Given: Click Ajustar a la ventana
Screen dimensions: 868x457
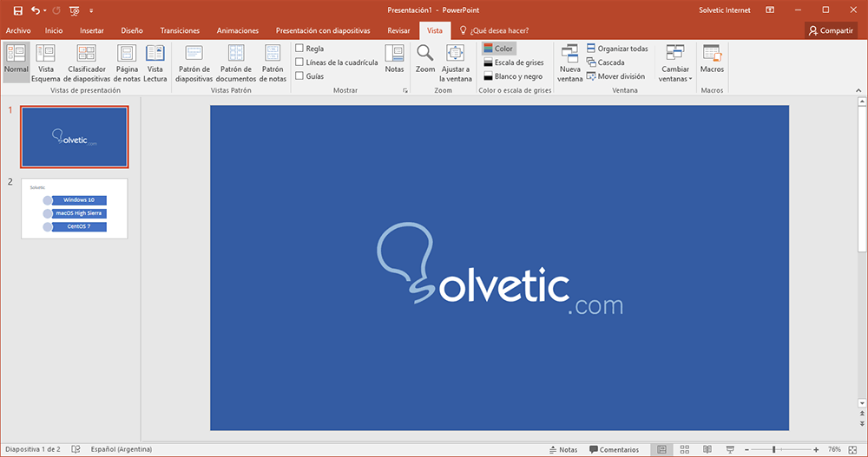Looking at the screenshot, I should point(456,62).
